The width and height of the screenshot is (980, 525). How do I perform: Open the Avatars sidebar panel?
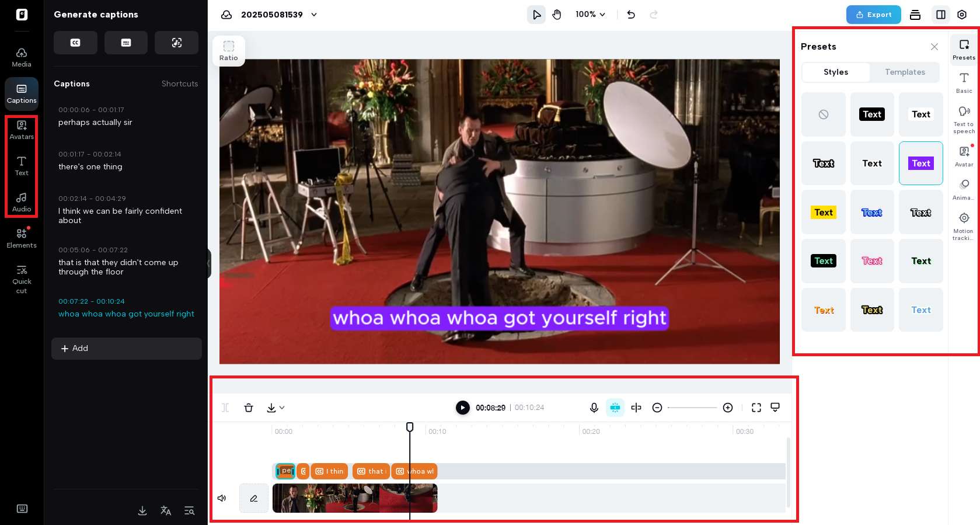[22, 130]
